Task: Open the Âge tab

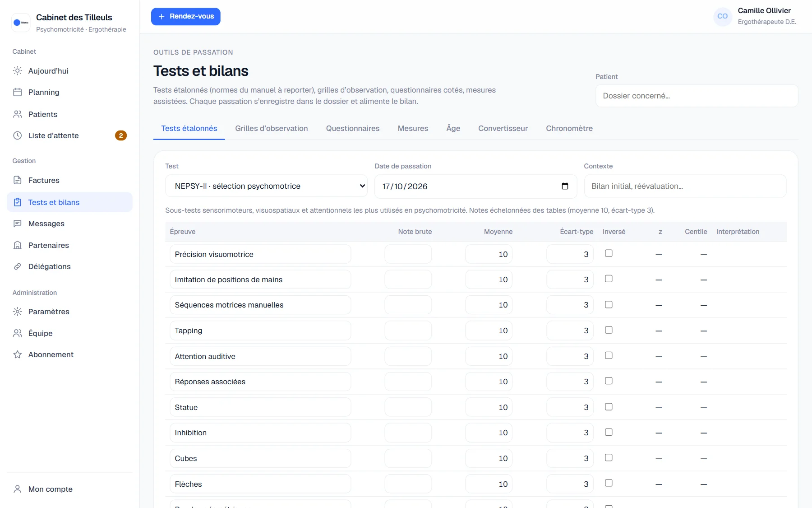Action: click(453, 128)
